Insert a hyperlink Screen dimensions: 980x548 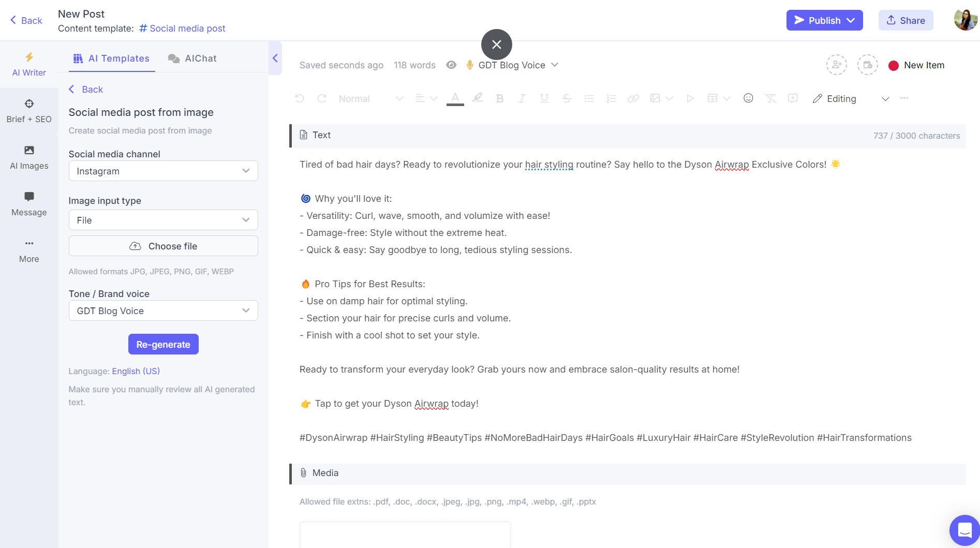(x=633, y=98)
